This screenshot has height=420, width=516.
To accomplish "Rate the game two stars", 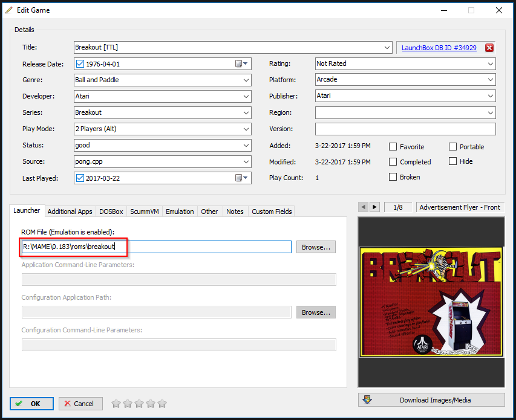I will click(x=128, y=403).
